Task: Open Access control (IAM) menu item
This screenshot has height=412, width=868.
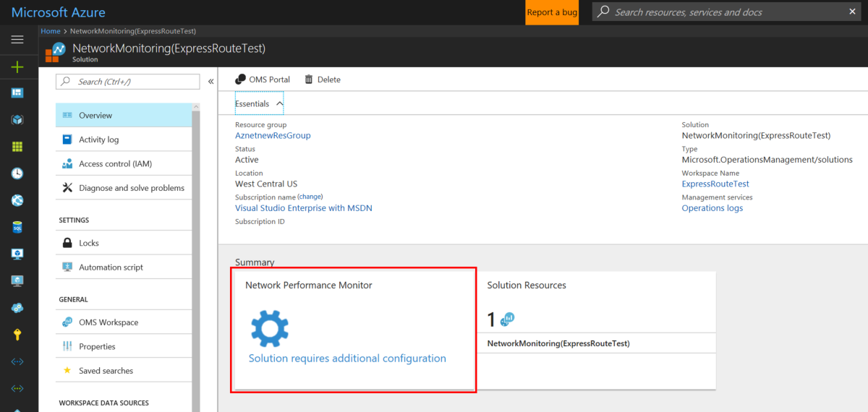Action: [115, 164]
